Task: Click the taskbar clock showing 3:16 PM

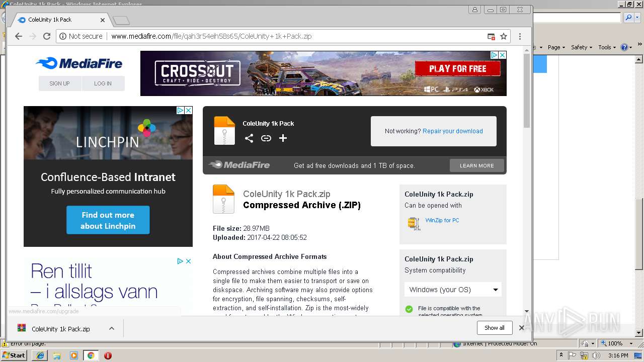Action: click(618, 355)
